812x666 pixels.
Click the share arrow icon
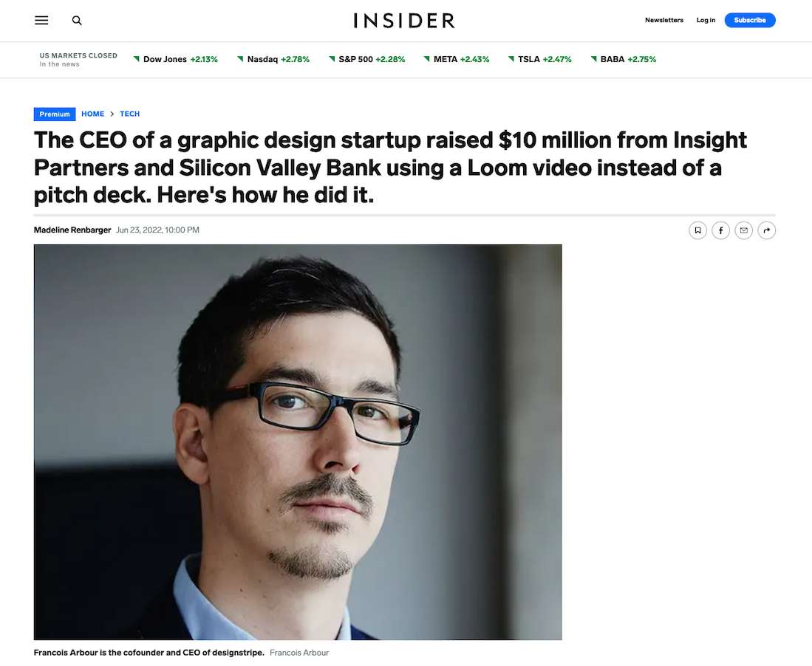click(766, 230)
